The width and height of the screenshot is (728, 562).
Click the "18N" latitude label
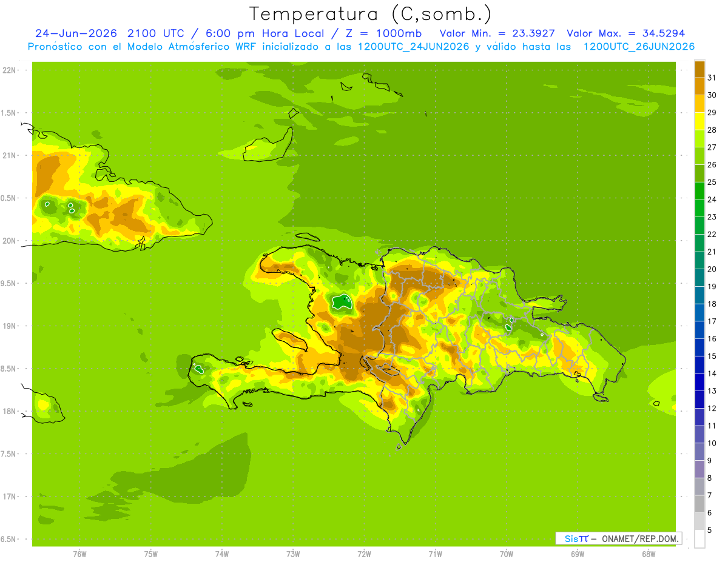point(9,411)
